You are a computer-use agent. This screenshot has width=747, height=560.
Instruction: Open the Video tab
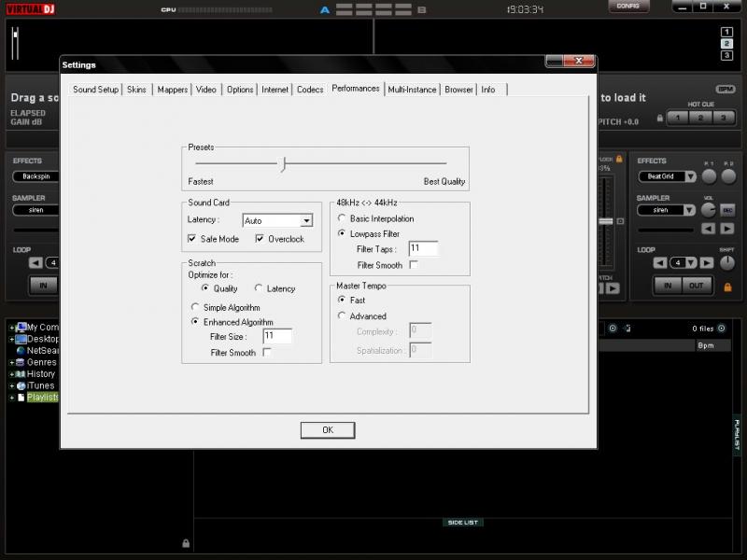[x=205, y=90]
